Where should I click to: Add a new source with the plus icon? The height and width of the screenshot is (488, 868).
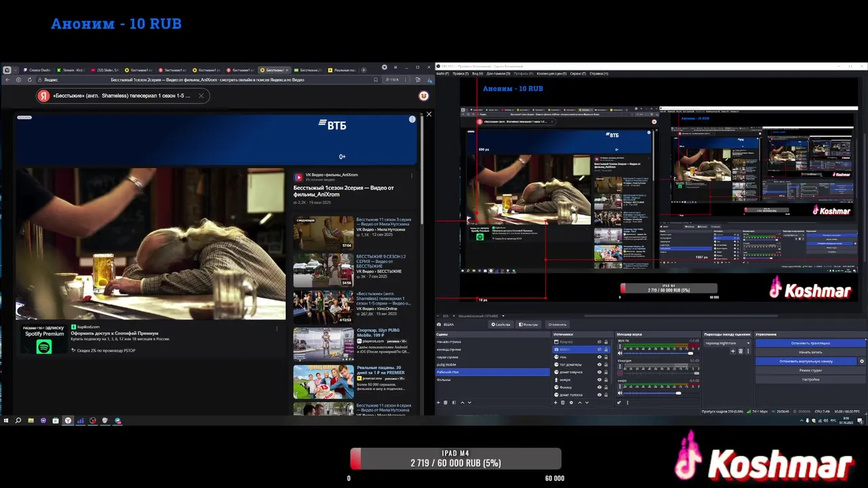pyautogui.click(x=555, y=403)
